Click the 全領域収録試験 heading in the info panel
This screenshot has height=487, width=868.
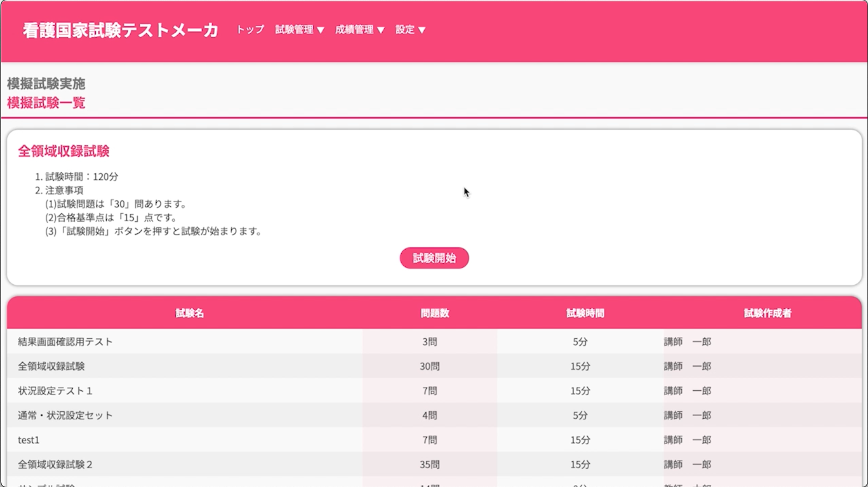64,152
